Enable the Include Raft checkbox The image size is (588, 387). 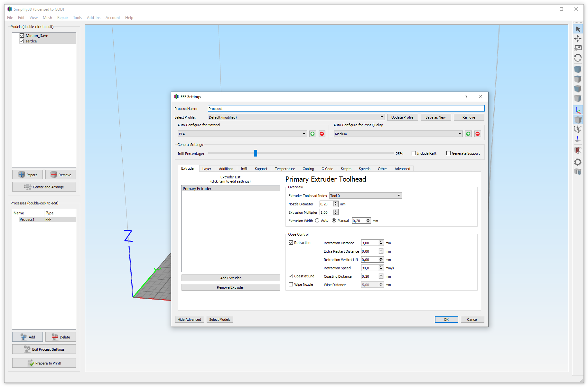[x=414, y=153]
